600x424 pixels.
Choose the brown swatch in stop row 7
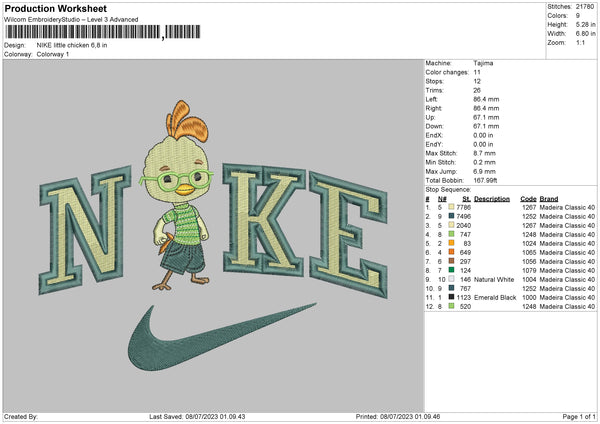[451, 261]
